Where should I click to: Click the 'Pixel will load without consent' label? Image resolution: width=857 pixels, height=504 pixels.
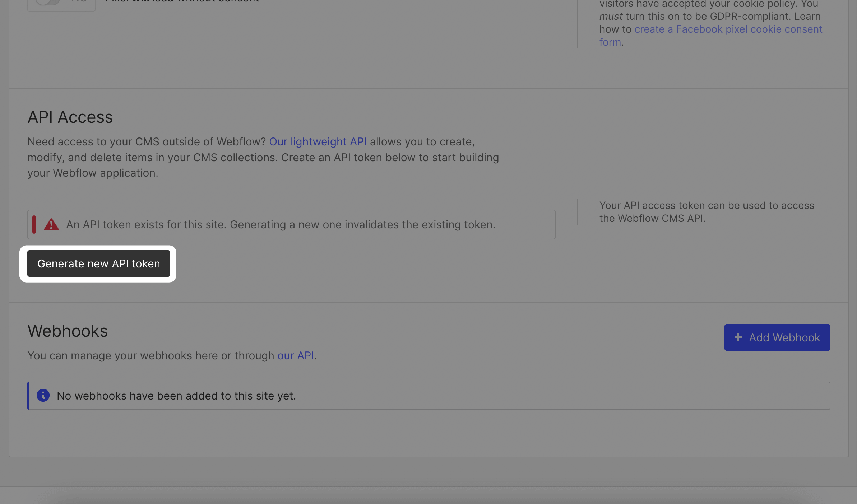pyautogui.click(x=182, y=1)
